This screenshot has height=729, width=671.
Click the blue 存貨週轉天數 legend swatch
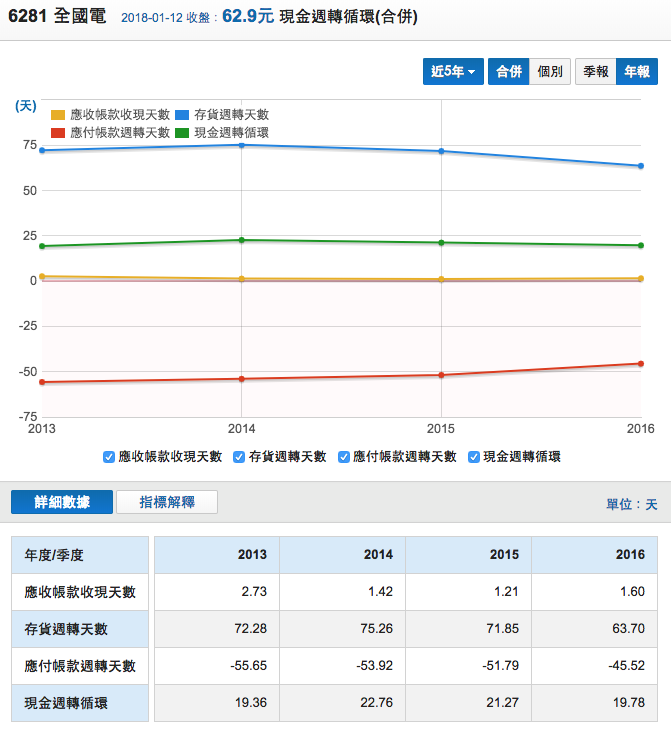(182, 116)
